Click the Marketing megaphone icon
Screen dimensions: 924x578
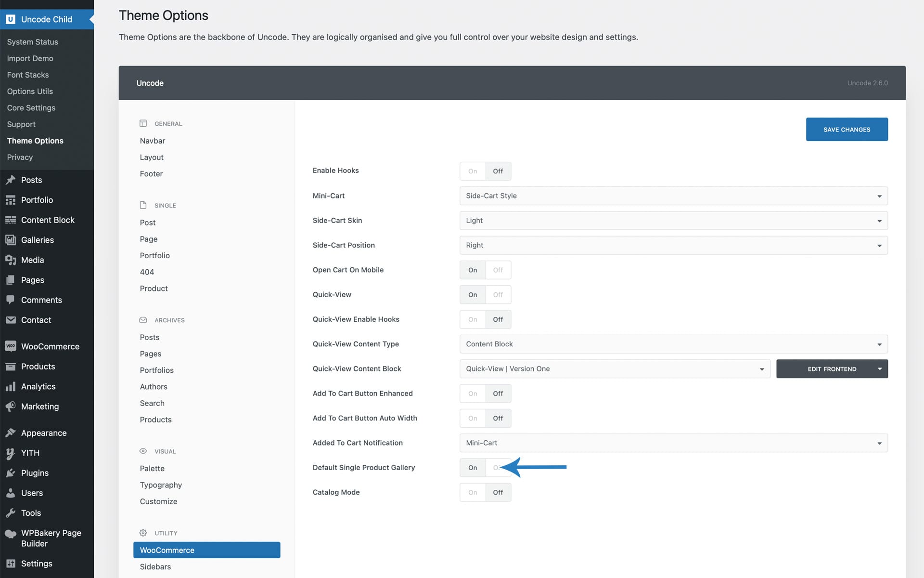(x=11, y=407)
